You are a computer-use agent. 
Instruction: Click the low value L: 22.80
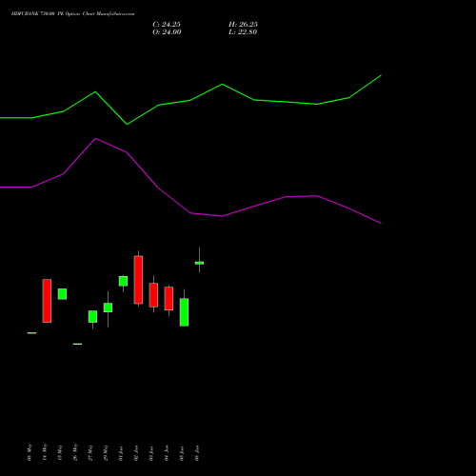point(243,32)
